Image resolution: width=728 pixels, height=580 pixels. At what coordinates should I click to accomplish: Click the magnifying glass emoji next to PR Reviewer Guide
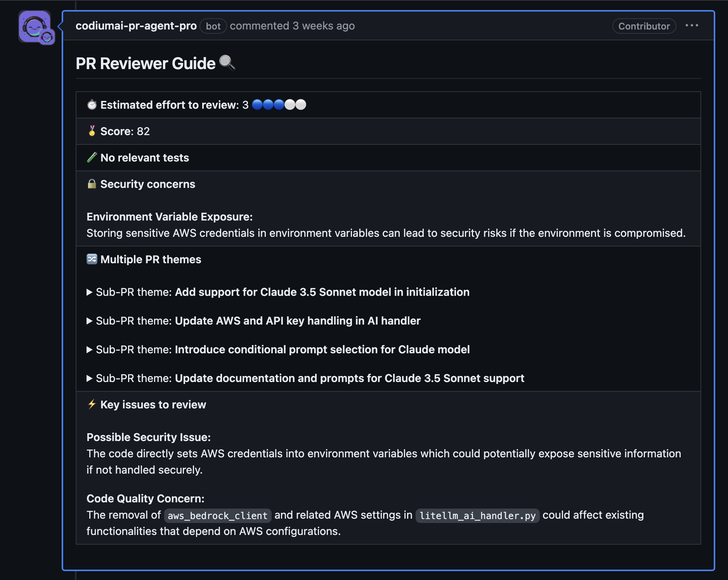click(x=227, y=63)
